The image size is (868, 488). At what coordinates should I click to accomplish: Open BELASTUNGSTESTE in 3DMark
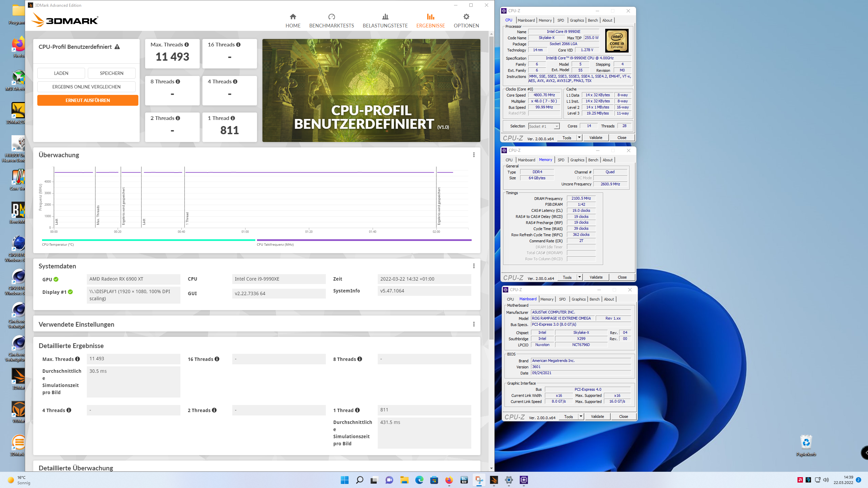coord(385,21)
